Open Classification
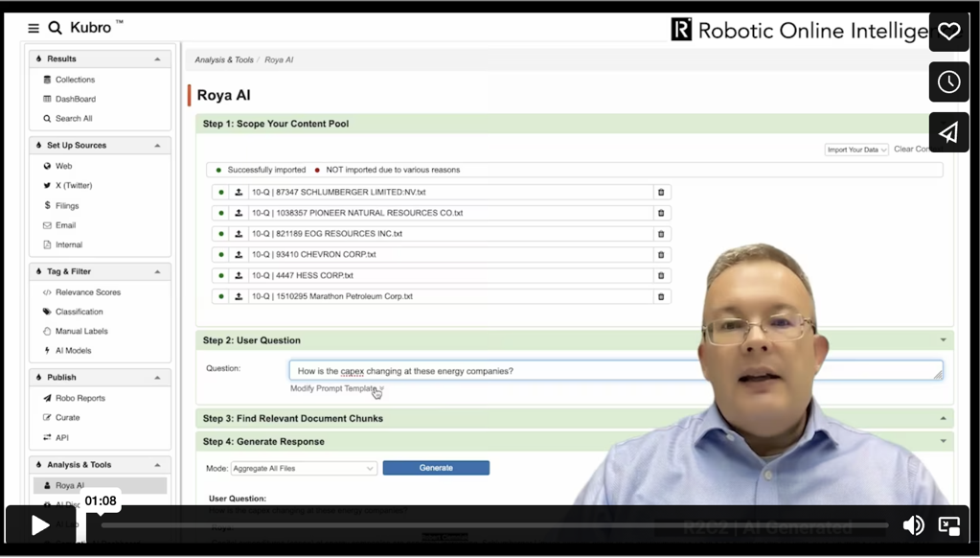 [79, 312]
